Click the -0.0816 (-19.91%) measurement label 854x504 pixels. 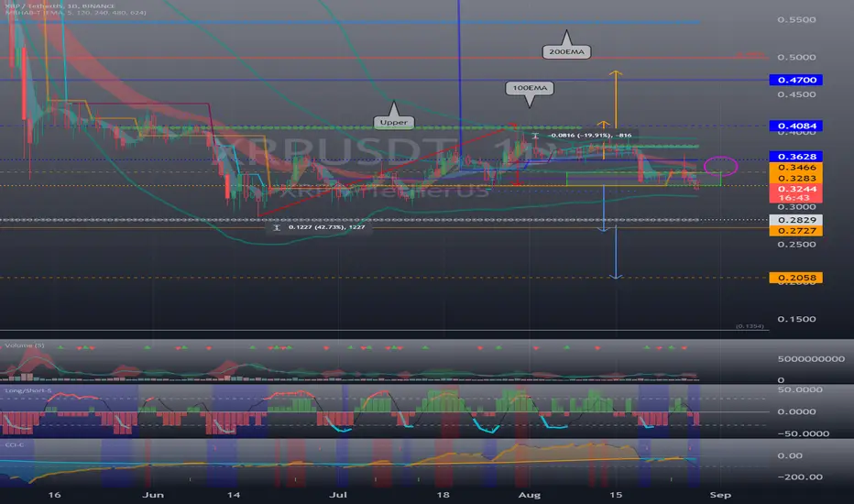(590, 135)
